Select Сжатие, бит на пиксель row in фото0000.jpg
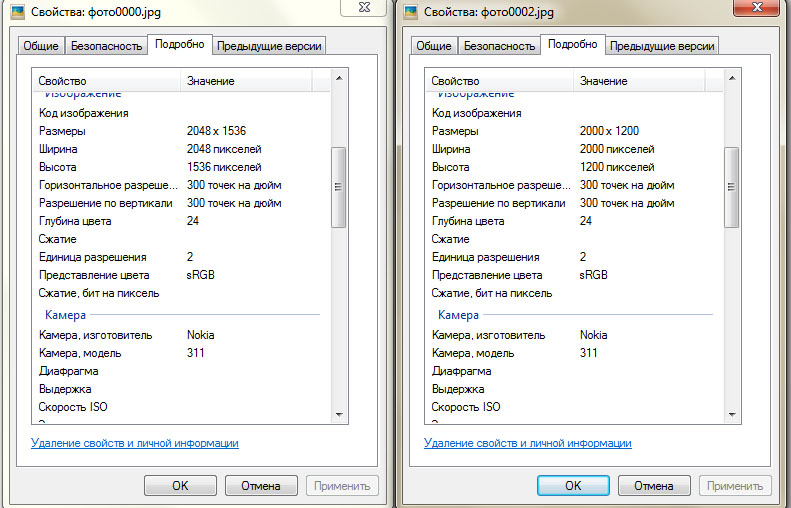Viewport: 791px width, 508px height. click(182, 293)
